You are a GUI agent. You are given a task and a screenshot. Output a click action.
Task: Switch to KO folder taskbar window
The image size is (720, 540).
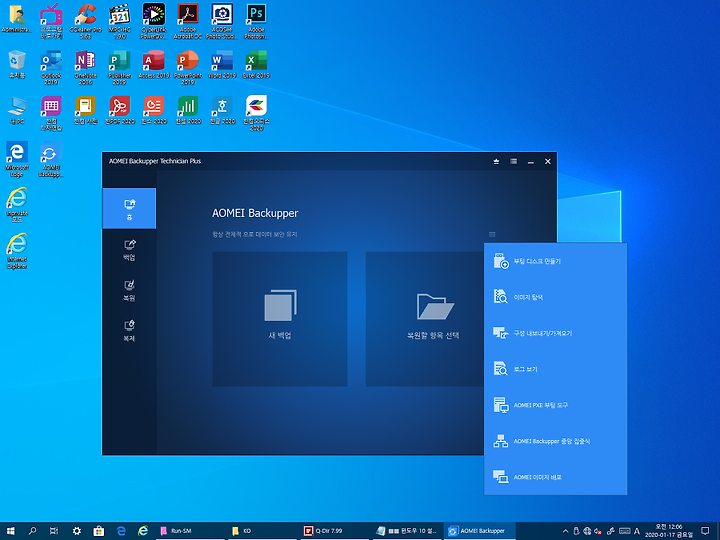(x=262, y=531)
